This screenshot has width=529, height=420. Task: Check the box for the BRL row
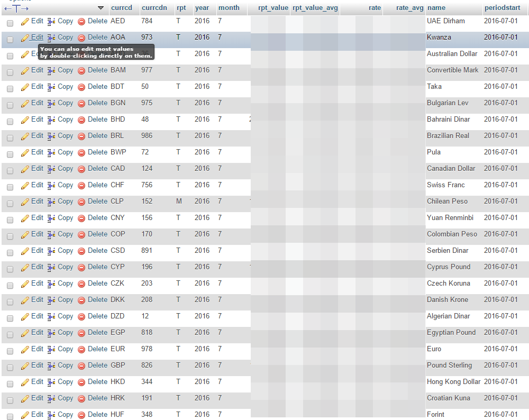[10, 138]
